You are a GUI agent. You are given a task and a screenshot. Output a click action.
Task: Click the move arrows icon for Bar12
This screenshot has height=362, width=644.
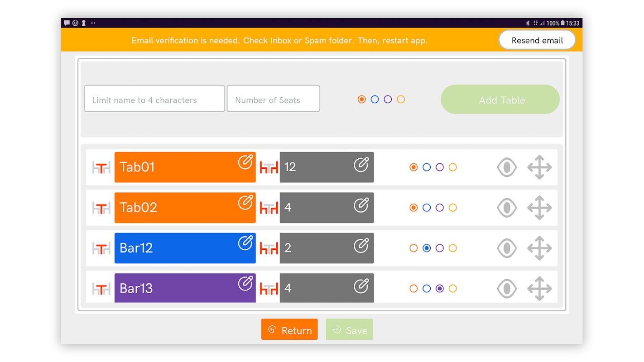click(539, 248)
